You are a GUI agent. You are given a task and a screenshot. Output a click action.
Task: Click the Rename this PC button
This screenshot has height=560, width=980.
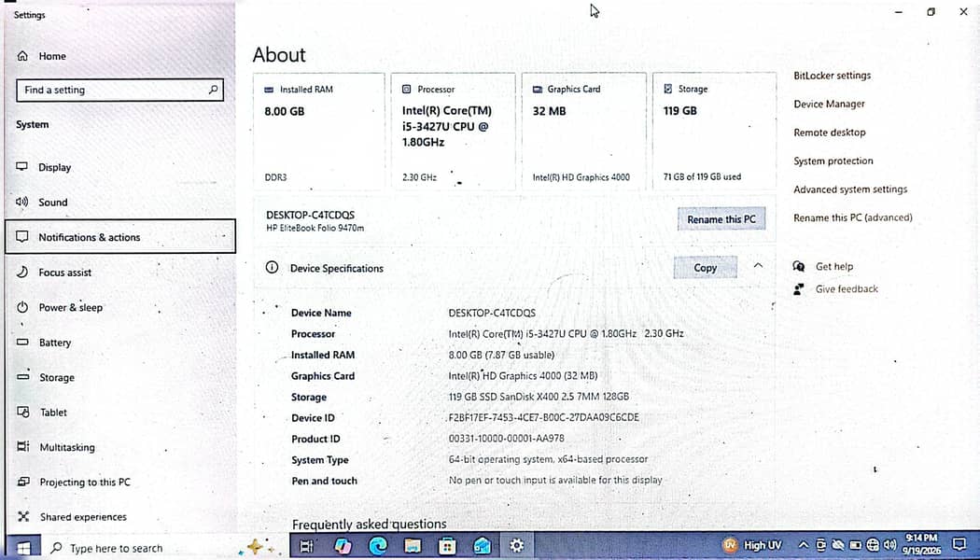point(721,219)
